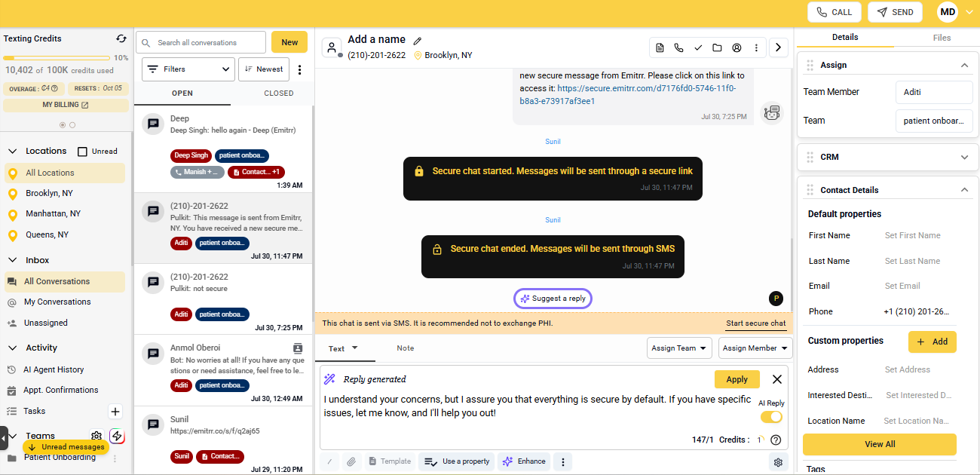Click the Start secure chat link
The width and height of the screenshot is (980, 475).
[x=756, y=323]
